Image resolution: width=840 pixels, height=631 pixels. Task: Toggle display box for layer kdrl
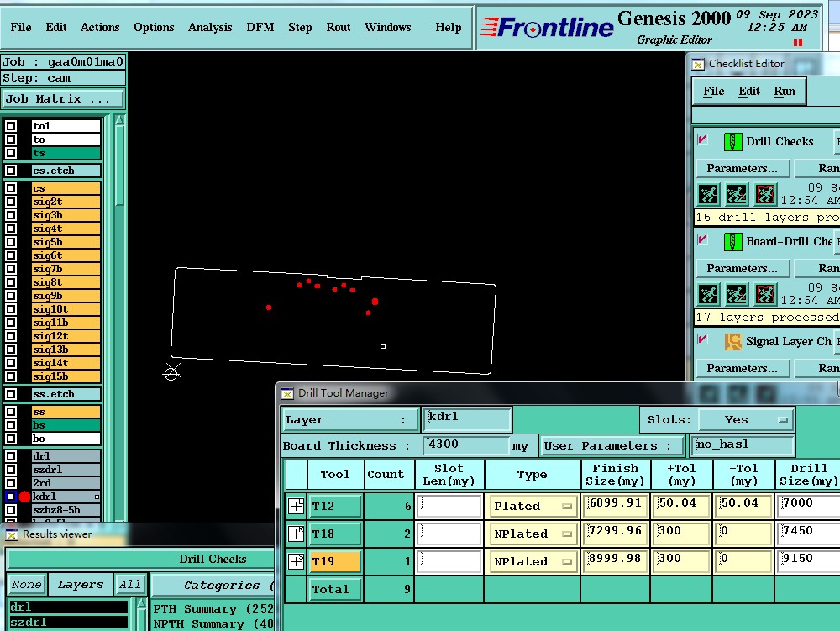click(11, 497)
